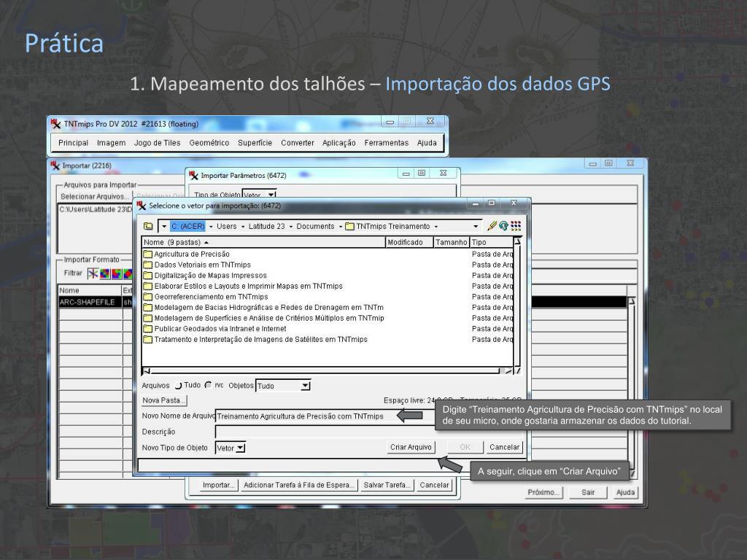This screenshot has height=560, width=747.
Task: Click folder icon beside Publicar Geodados via Intranet
Action: point(147,329)
